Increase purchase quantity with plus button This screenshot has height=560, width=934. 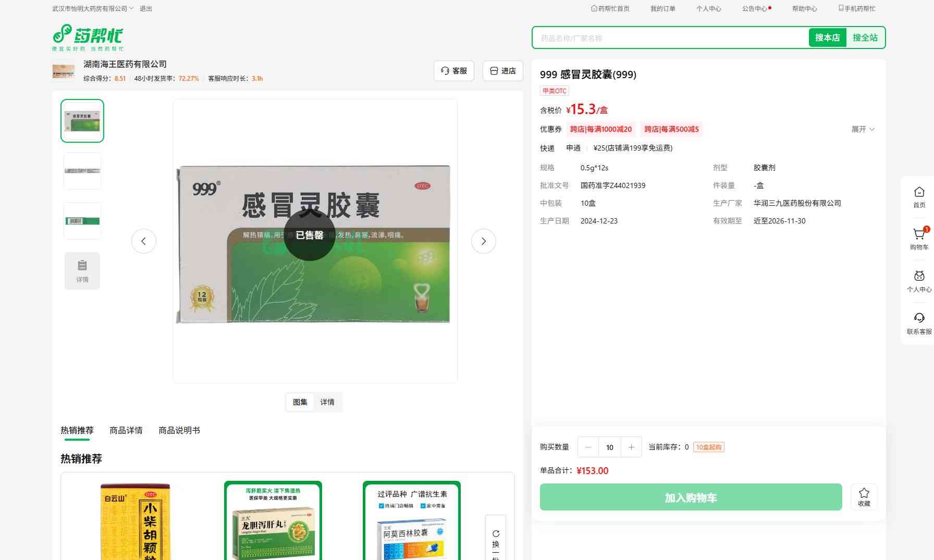tap(631, 447)
